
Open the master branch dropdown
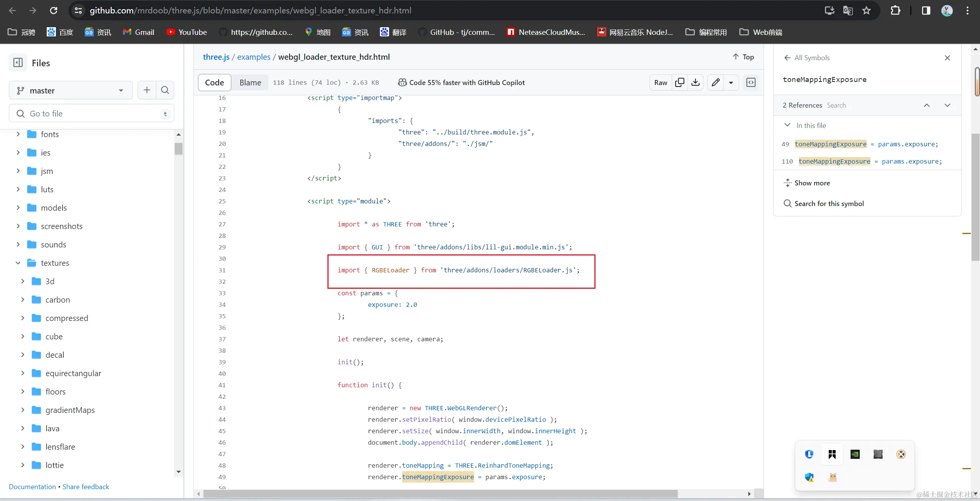[x=71, y=90]
